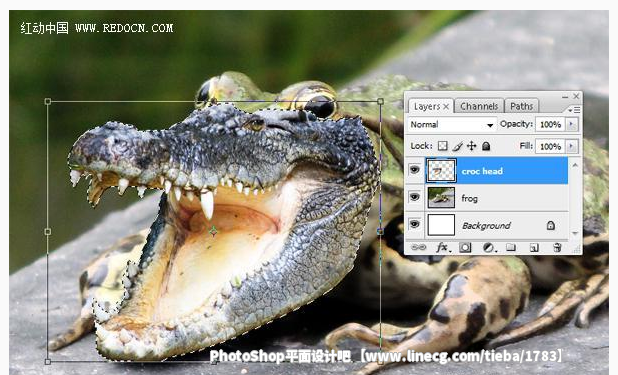Click the top-right transform handle
This screenshot has width=618, height=375.
point(380,101)
